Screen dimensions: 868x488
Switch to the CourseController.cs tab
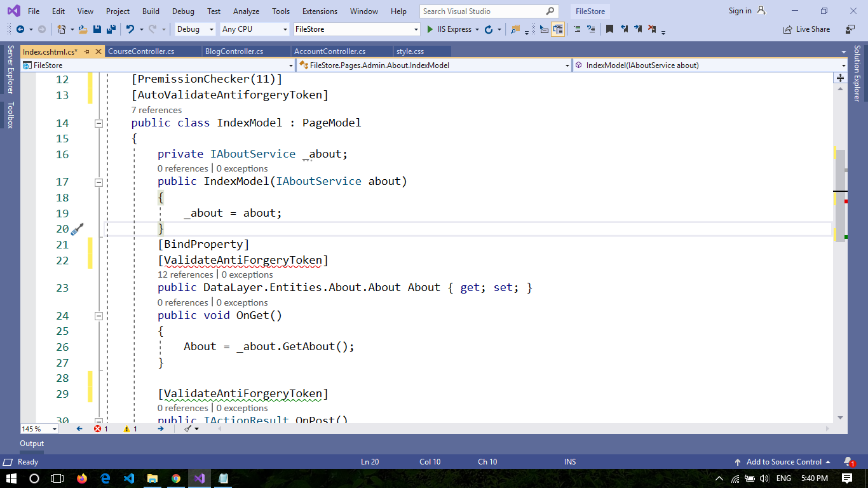(141, 51)
